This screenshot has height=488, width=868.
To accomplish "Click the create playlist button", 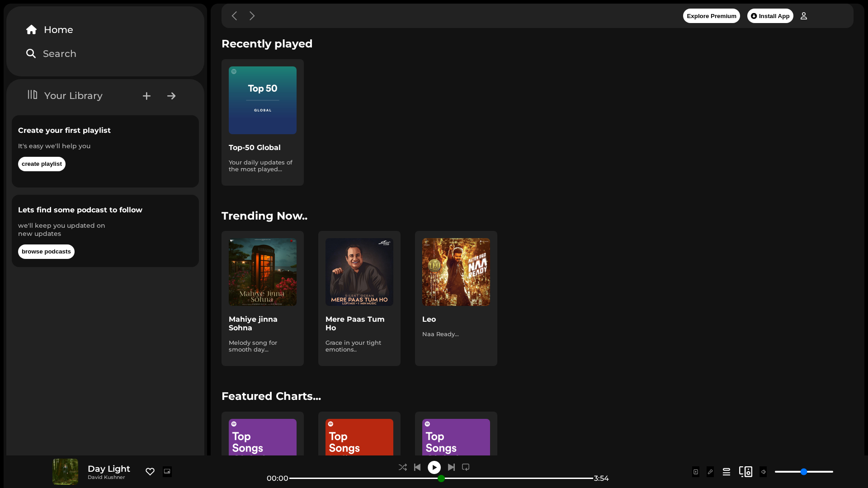I will pos(42,164).
